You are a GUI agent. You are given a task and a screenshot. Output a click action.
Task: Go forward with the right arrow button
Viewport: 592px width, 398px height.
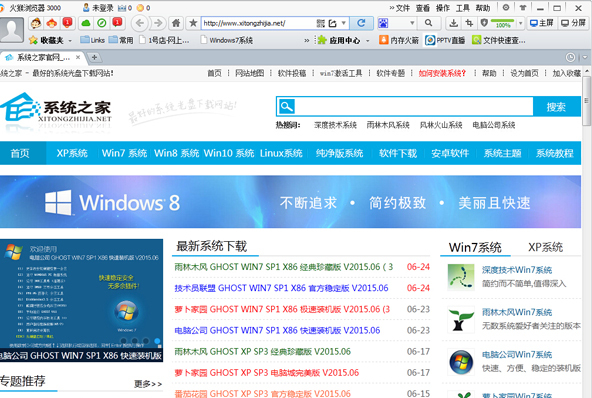click(158, 23)
